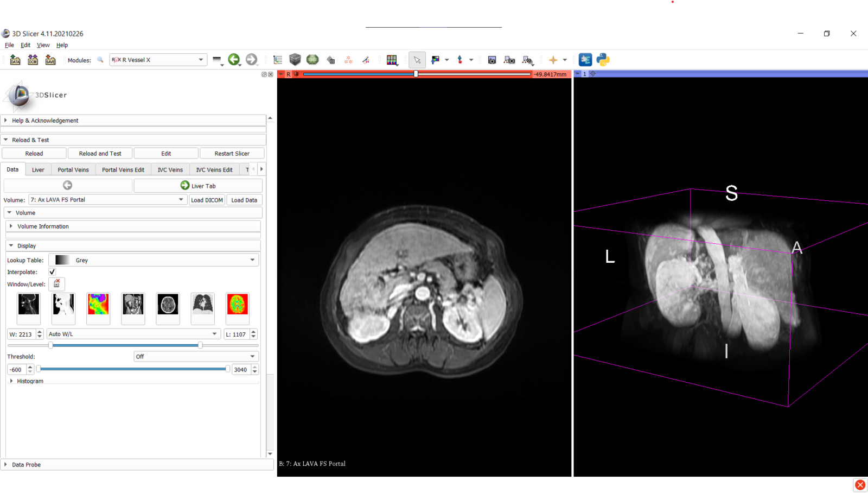Screen dimensions: 868x493
Task: Enable the Interpolate checkbox
Action: 52,271
